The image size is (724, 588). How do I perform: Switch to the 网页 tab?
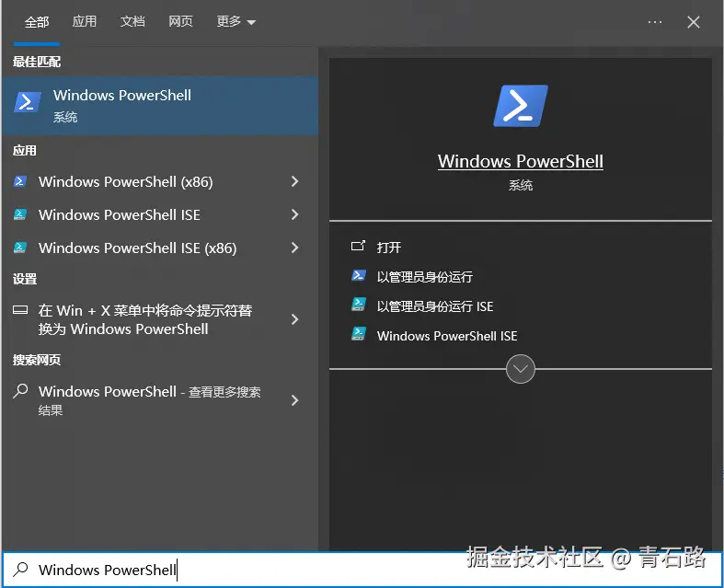point(180,22)
